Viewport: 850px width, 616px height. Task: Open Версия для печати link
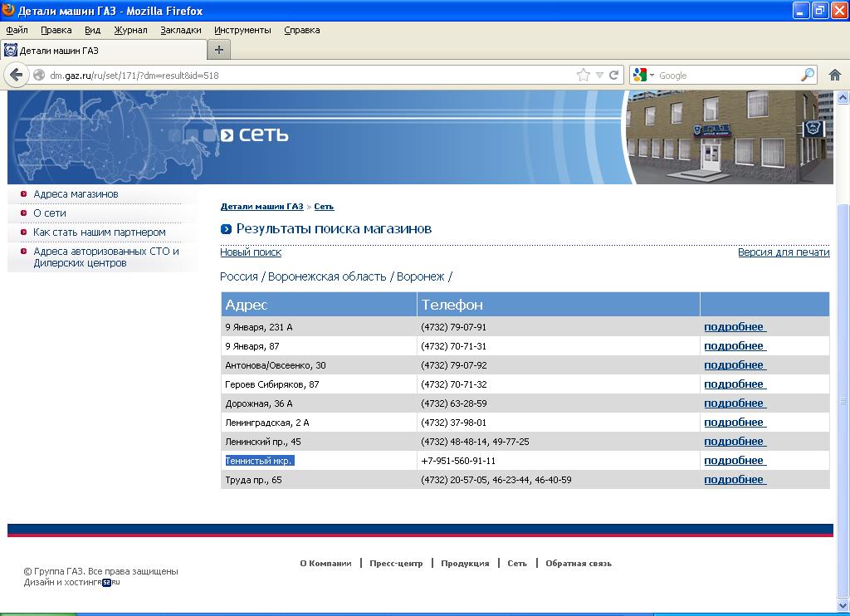[783, 252]
